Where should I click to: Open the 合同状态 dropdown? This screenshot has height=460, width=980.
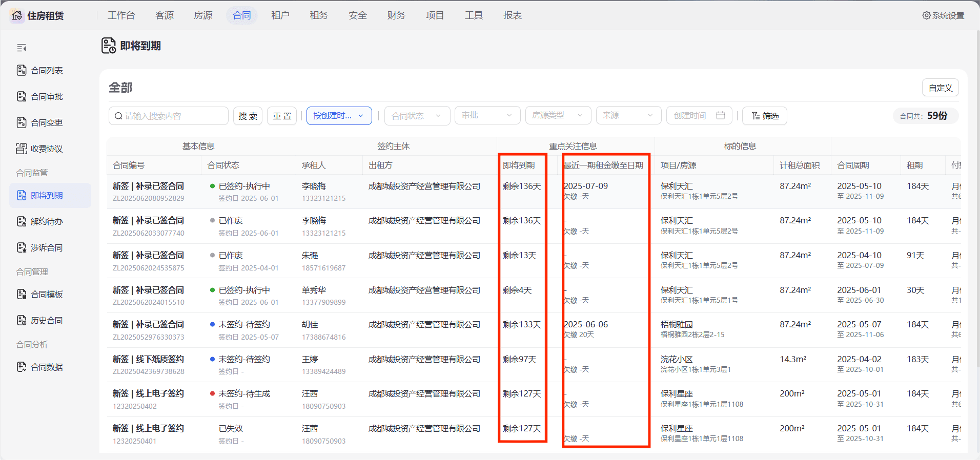pyautogui.click(x=417, y=116)
